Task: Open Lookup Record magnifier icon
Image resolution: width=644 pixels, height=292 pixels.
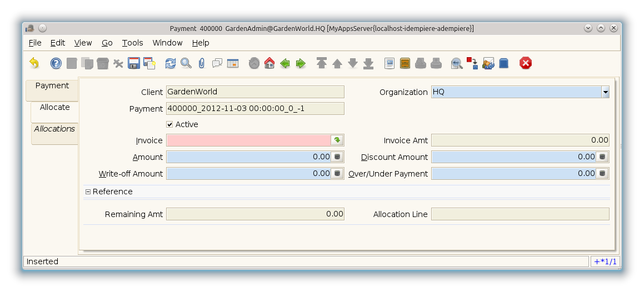Action: coord(186,63)
